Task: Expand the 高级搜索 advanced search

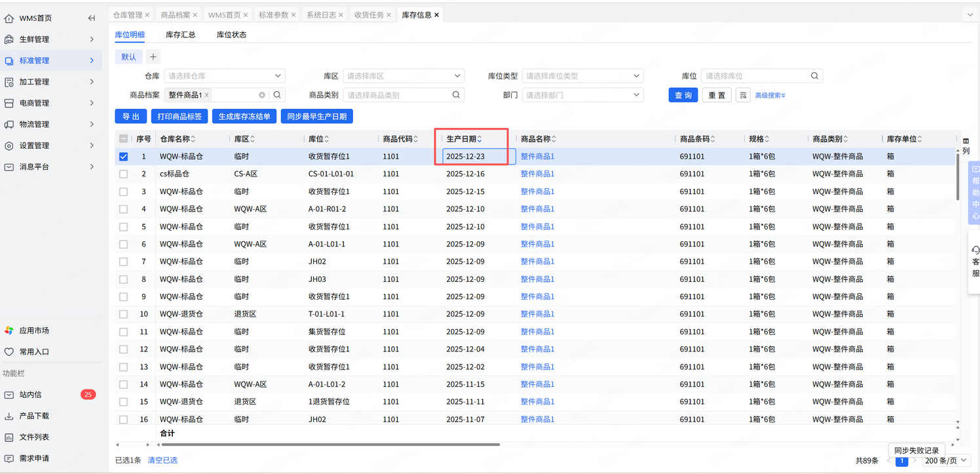Action: (770, 96)
